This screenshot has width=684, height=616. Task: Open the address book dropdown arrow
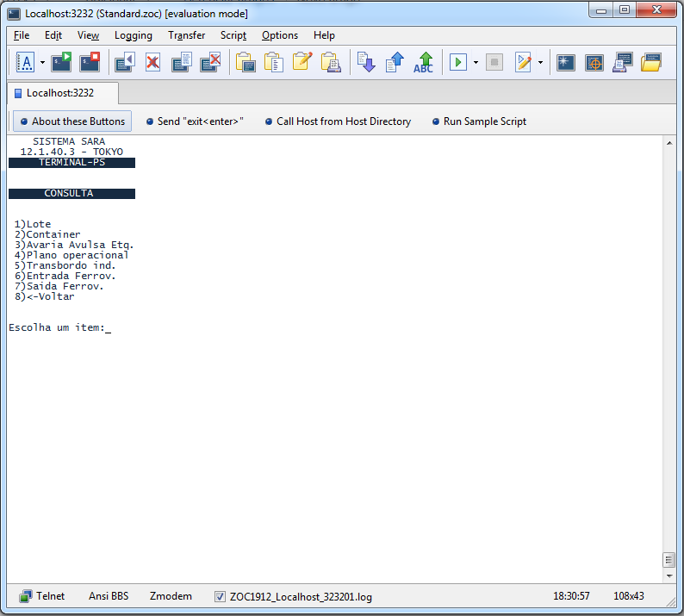click(42, 62)
